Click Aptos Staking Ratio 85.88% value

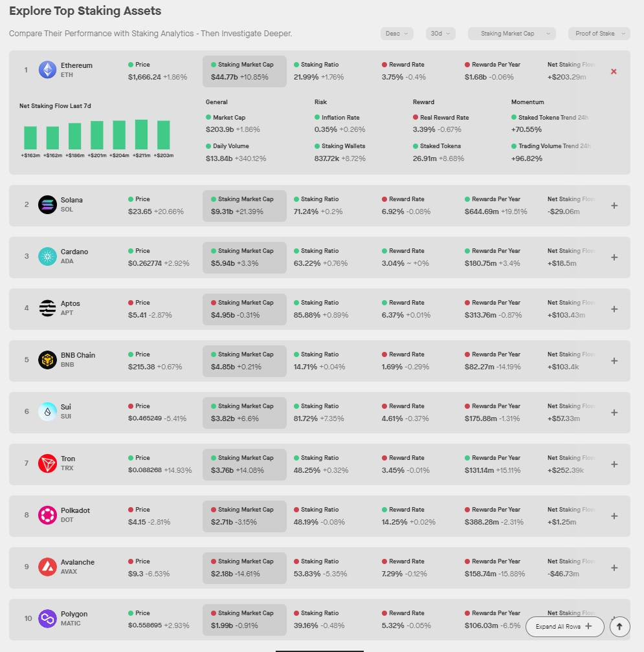click(x=307, y=315)
